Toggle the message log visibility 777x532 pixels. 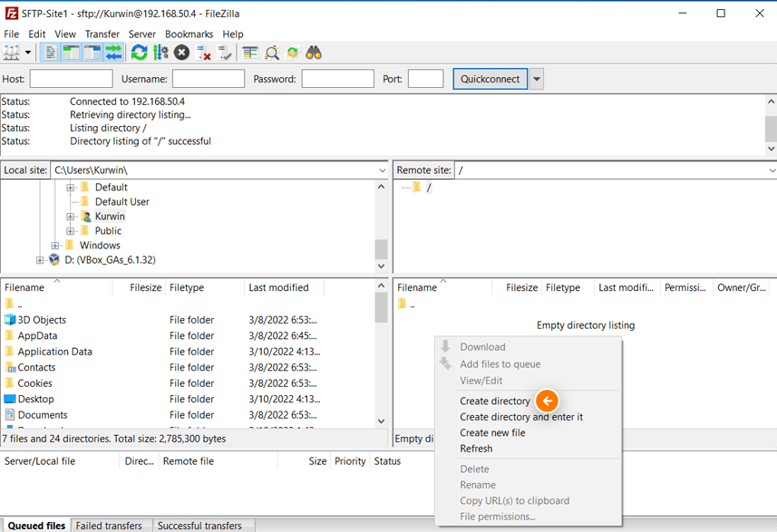click(52, 52)
